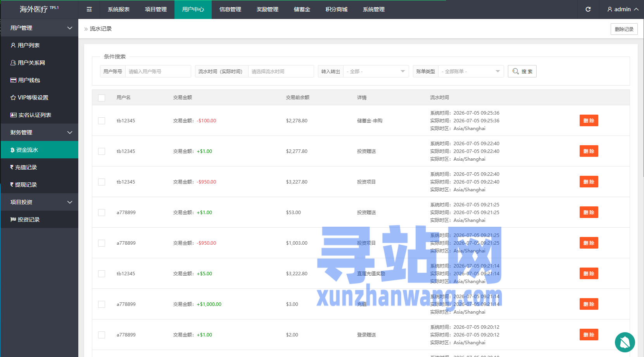The height and width of the screenshot is (357, 644).
Task: Open 用户钱包 in the sidebar
Action: [x=39, y=80]
